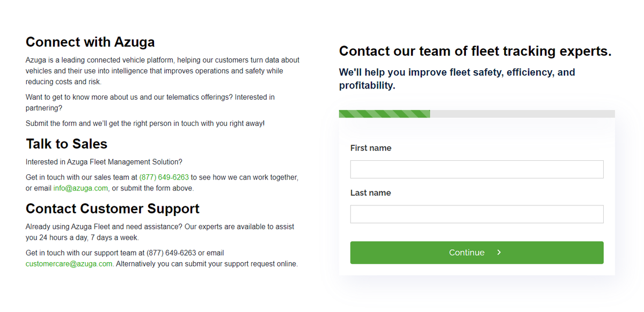Click the "Contact our team" form heading
This screenshot has width=644, height=312.
475,51
